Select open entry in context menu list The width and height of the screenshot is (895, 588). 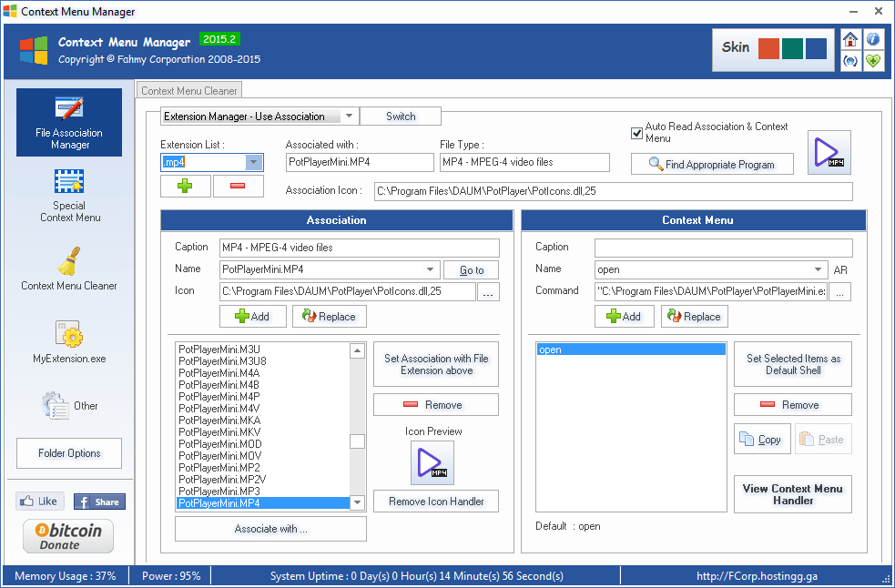point(631,350)
